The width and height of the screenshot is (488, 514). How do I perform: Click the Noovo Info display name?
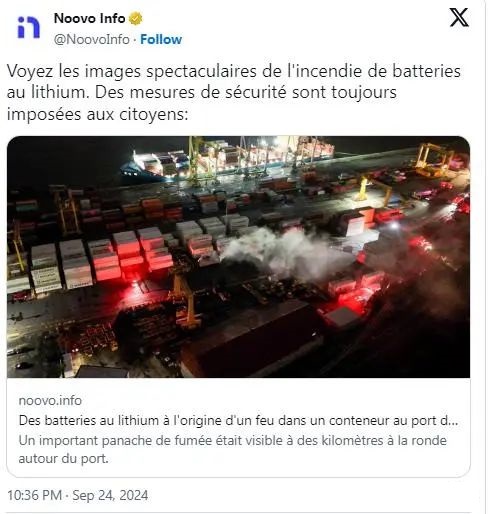89,18
